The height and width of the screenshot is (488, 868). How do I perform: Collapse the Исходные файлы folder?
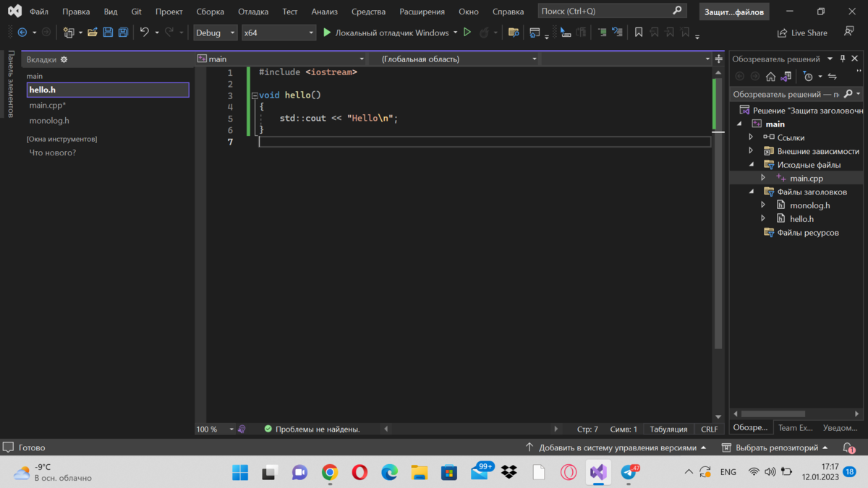(751, 165)
